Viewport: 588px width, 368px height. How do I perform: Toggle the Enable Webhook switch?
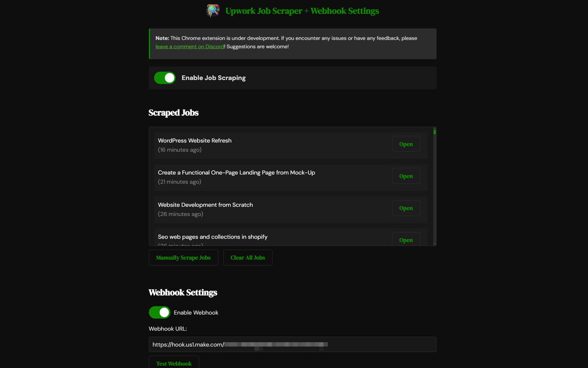(159, 312)
